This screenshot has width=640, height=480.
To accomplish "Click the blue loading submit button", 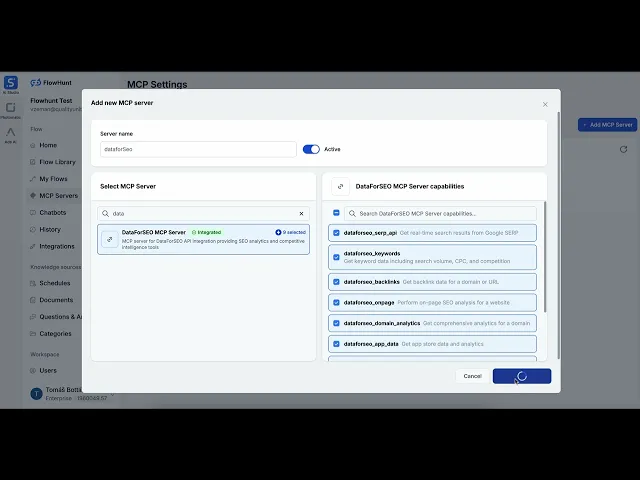I will (x=522, y=376).
